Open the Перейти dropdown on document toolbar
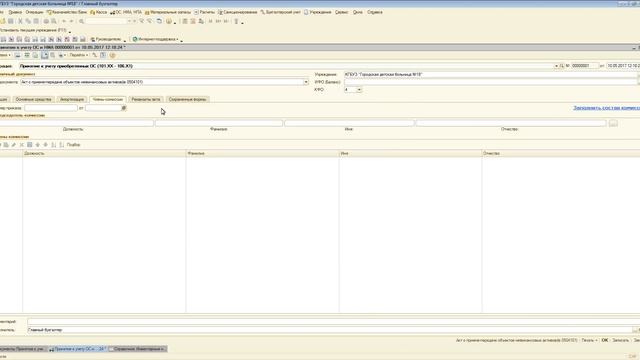 coord(78,55)
